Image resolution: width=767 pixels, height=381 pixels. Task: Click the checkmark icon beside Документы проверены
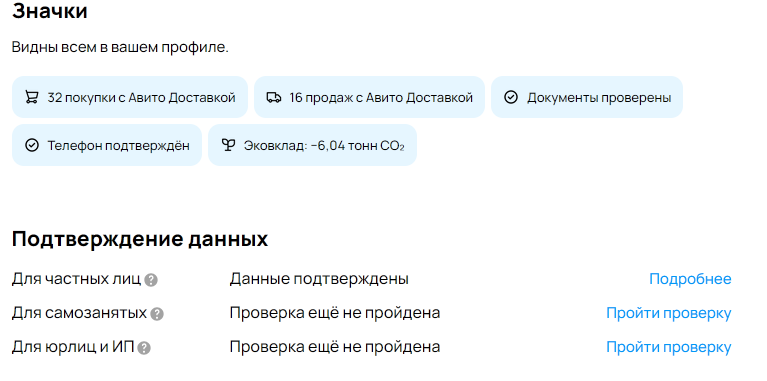[x=511, y=97]
